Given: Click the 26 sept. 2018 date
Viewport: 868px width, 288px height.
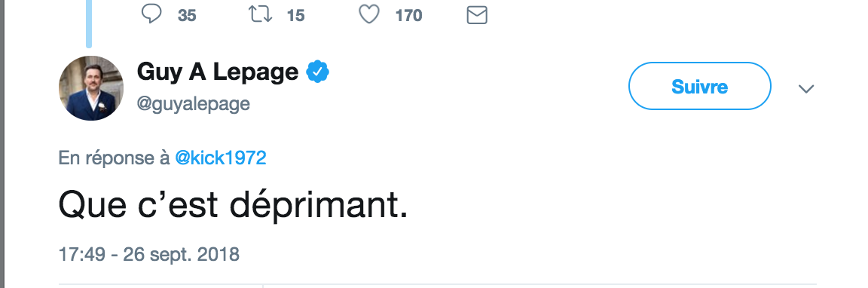Looking at the screenshot, I should [181, 255].
